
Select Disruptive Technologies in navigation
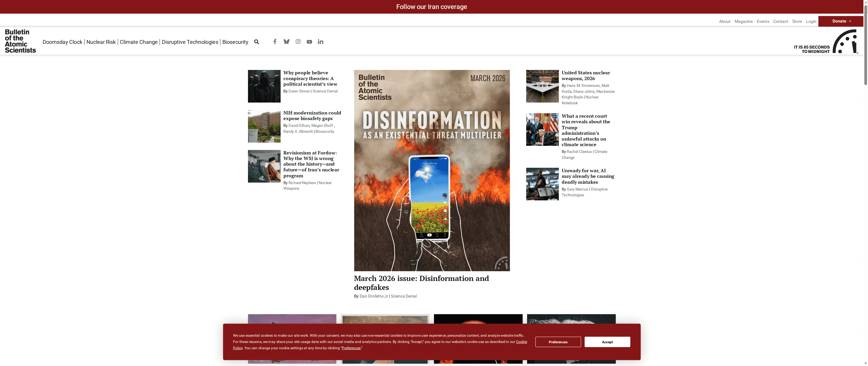pyautogui.click(x=190, y=42)
